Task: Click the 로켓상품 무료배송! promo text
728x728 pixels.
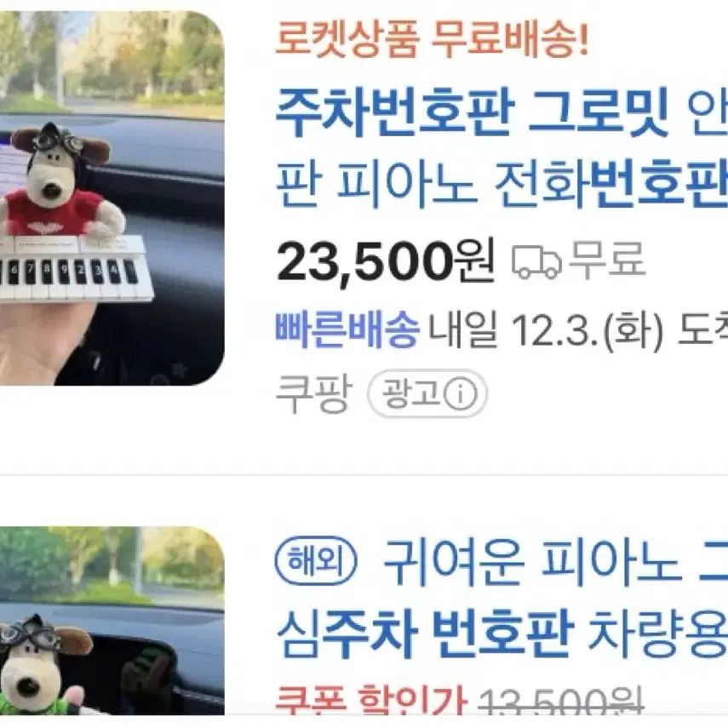Action: coord(432,39)
